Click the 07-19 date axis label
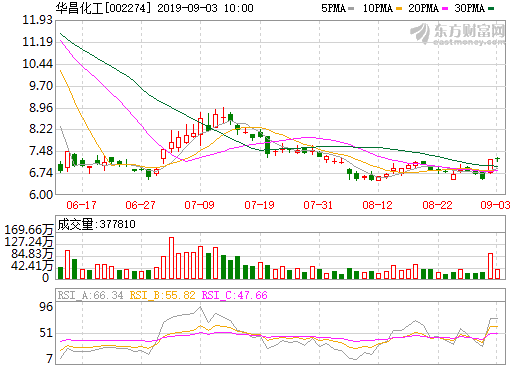This screenshot has width=520, height=365. click(x=259, y=205)
